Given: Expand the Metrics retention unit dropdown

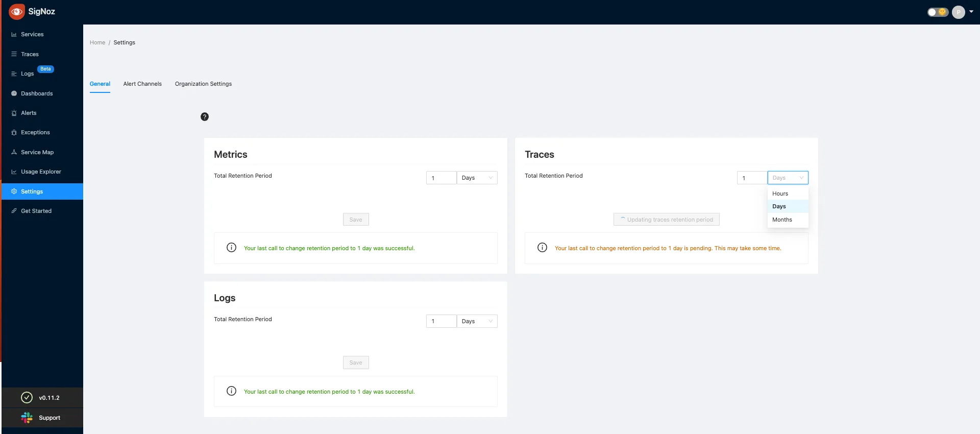Looking at the screenshot, I should pos(477,178).
